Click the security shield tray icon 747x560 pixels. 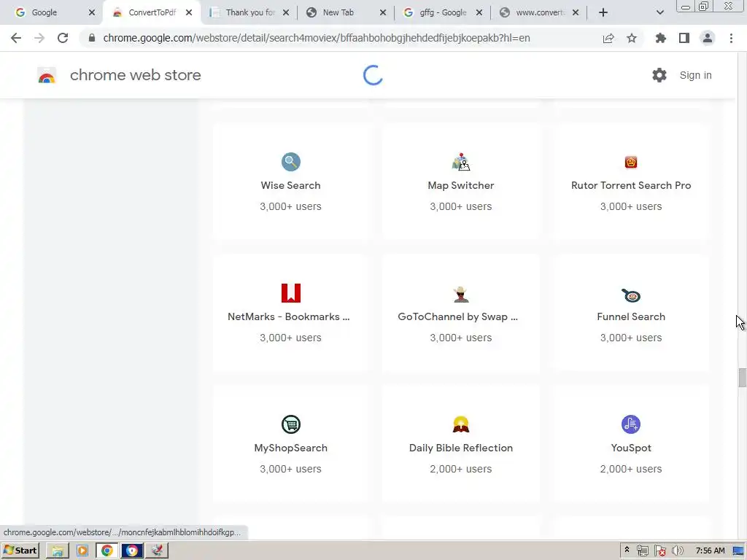[659, 551]
